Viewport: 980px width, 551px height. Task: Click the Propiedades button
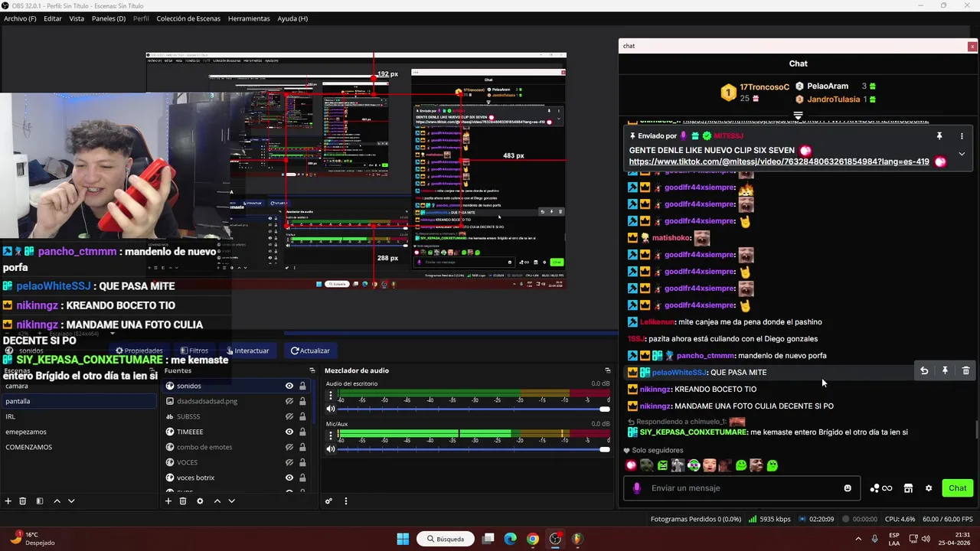pyautogui.click(x=139, y=350)
